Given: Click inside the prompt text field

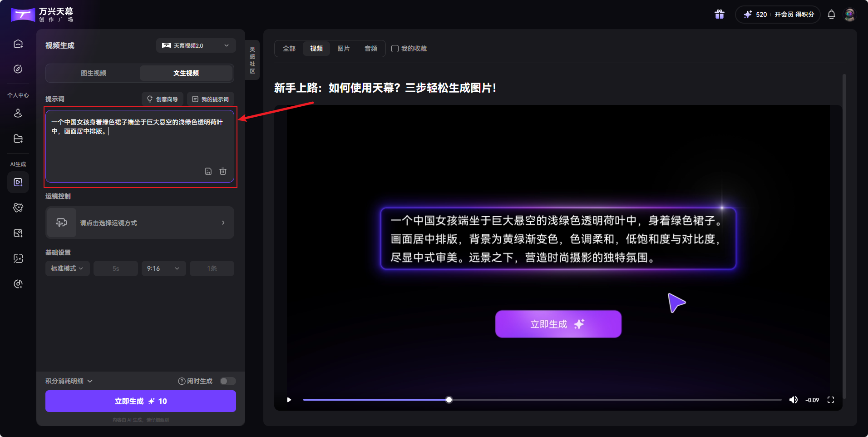Looking at the screenshot, I should (140, 146).
